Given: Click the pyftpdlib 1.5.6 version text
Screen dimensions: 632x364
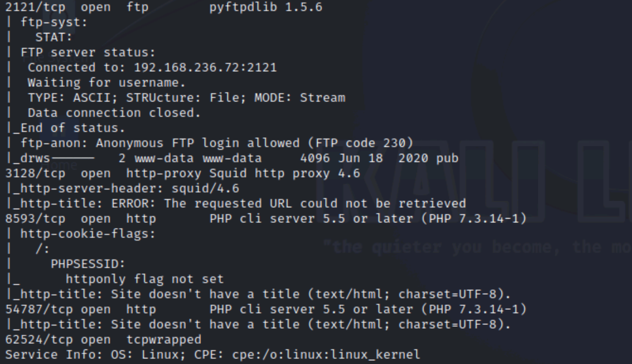Looking at the screenshot, I should pos(266,8).
